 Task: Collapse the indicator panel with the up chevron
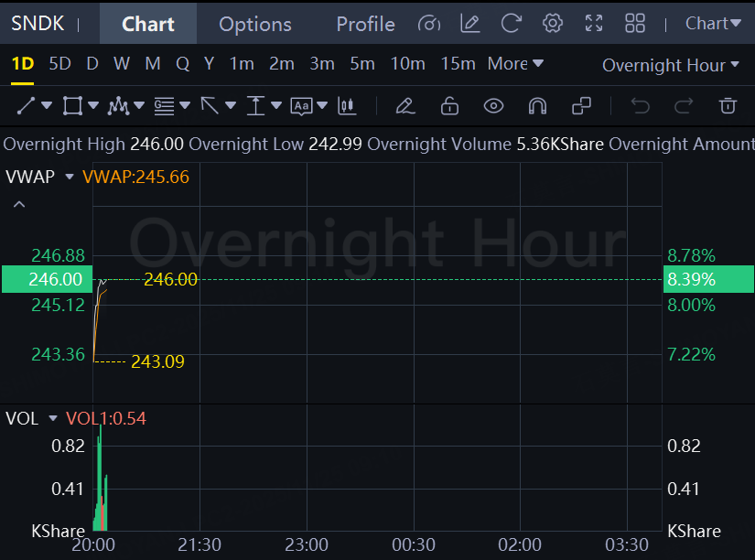point(17,205)
